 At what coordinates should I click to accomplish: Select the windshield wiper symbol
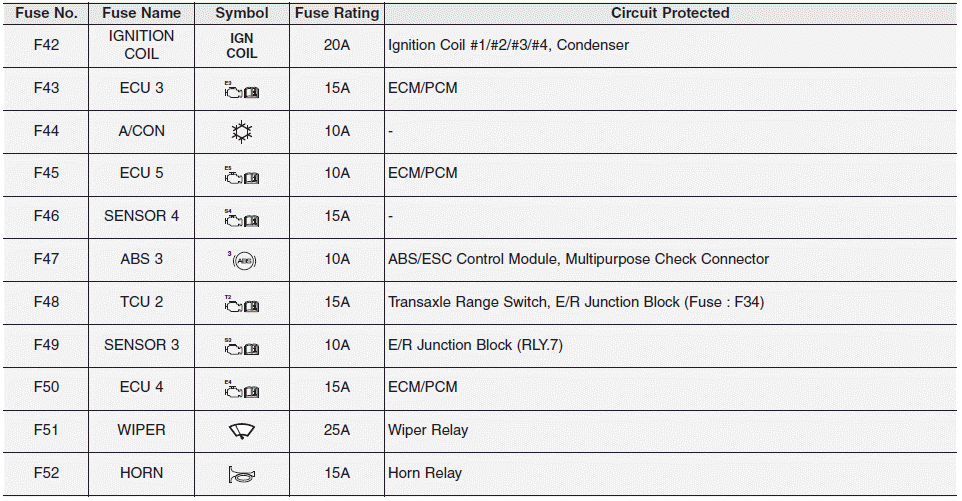pyautogui.click(x=241, y=431)
